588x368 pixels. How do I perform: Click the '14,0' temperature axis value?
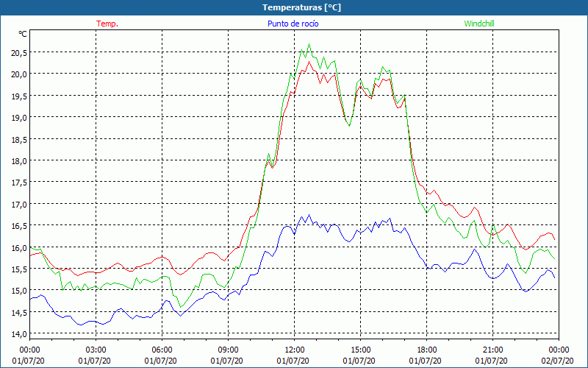click(19, 334)
